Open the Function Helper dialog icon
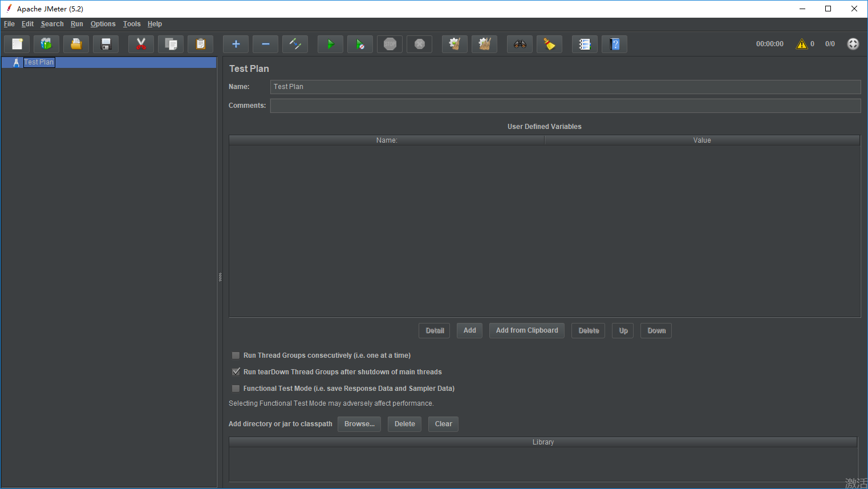The width and height of the screenshot is (868, 489). pos(585,44)
